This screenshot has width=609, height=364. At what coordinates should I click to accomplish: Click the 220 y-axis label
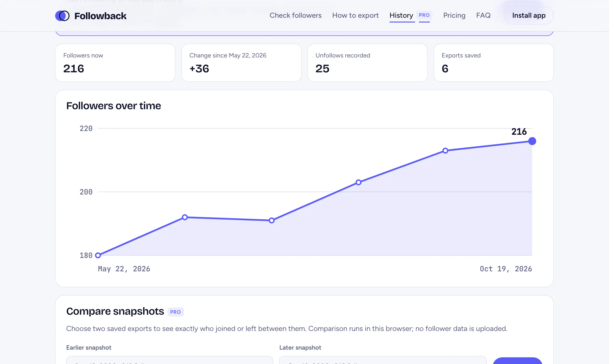[x=86, y=128]
